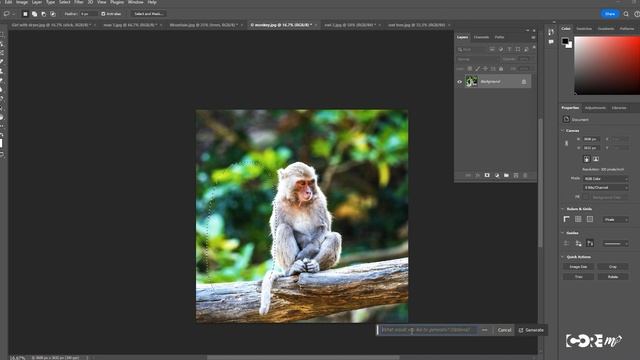The width and height of the screenshot is (640, 360).
Task: Open the search magnifier icon
Action: click(626, 14)
